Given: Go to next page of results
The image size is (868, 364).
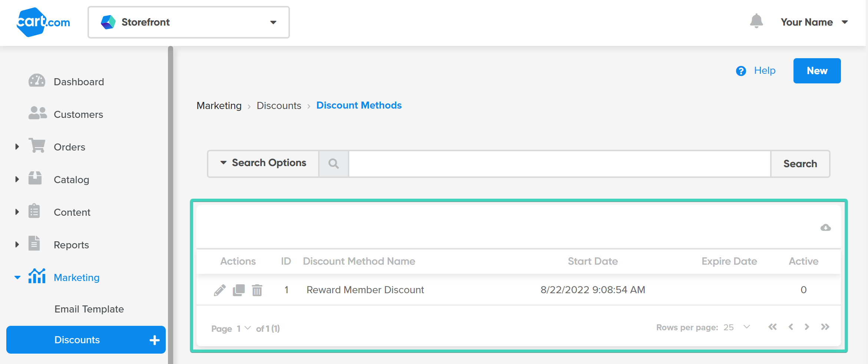Looking at the screenshot, I should pos(807,327).
